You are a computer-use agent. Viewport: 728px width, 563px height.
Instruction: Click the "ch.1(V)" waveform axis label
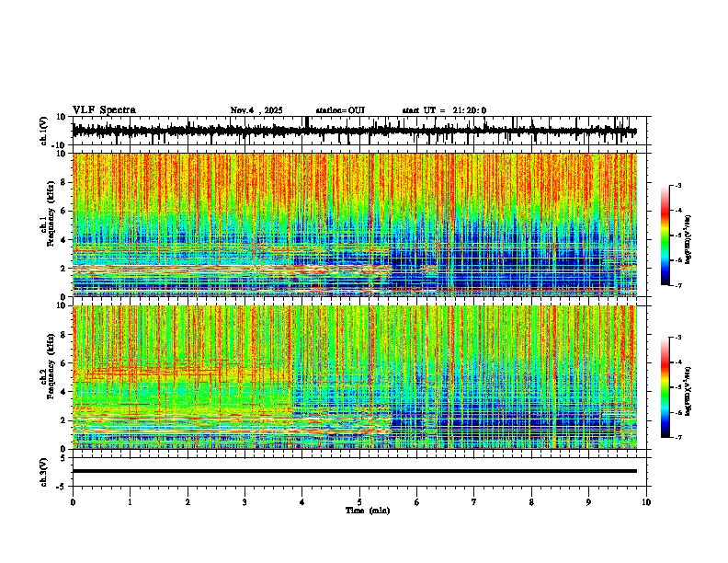point(44,131)
